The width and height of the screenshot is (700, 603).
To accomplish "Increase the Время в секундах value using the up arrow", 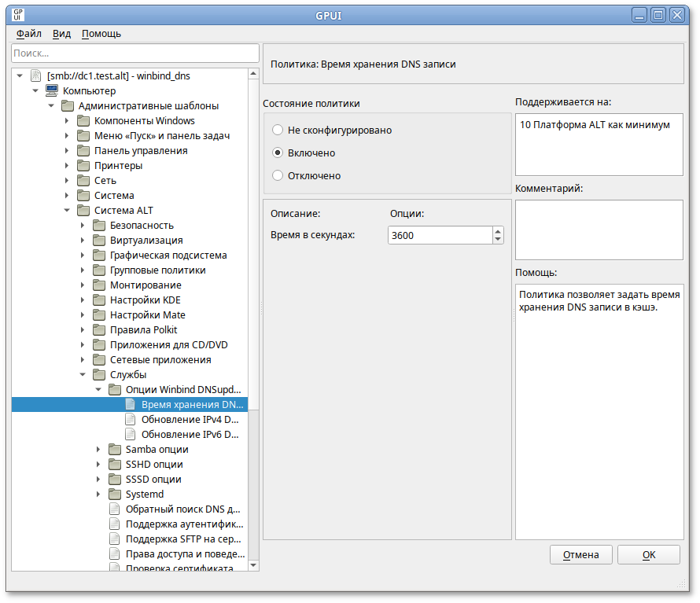I will 498,231.
